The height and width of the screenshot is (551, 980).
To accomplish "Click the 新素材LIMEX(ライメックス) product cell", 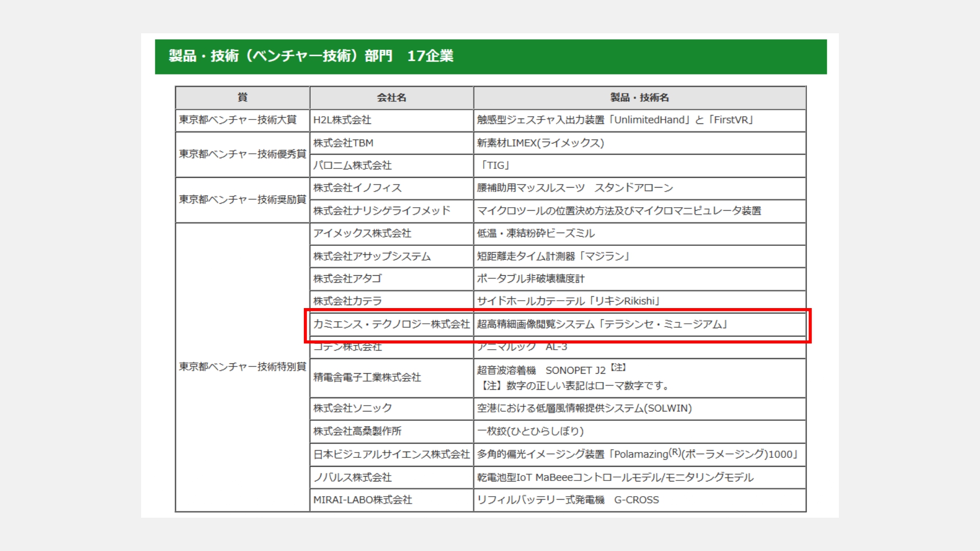I will (540, 143).
